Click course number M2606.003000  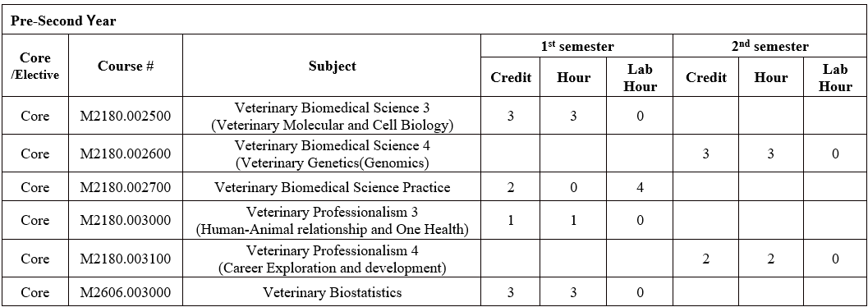click(126, 292)
